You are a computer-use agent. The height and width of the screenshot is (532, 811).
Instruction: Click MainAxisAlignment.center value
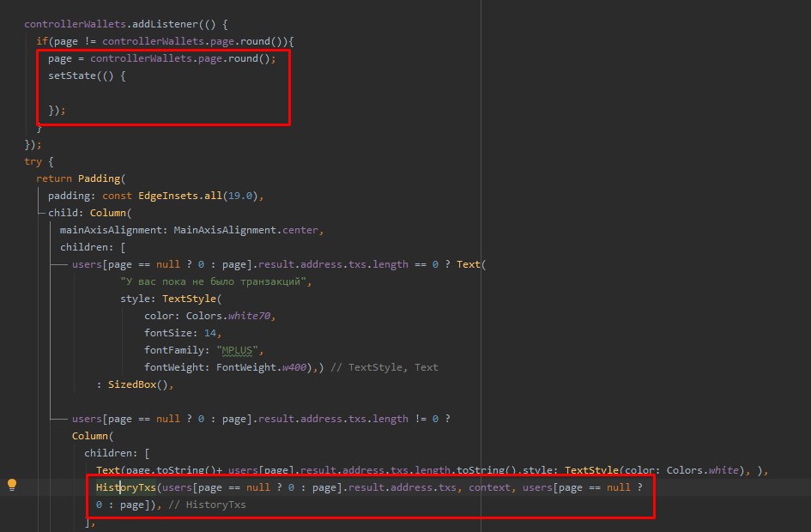pos(245,230)
